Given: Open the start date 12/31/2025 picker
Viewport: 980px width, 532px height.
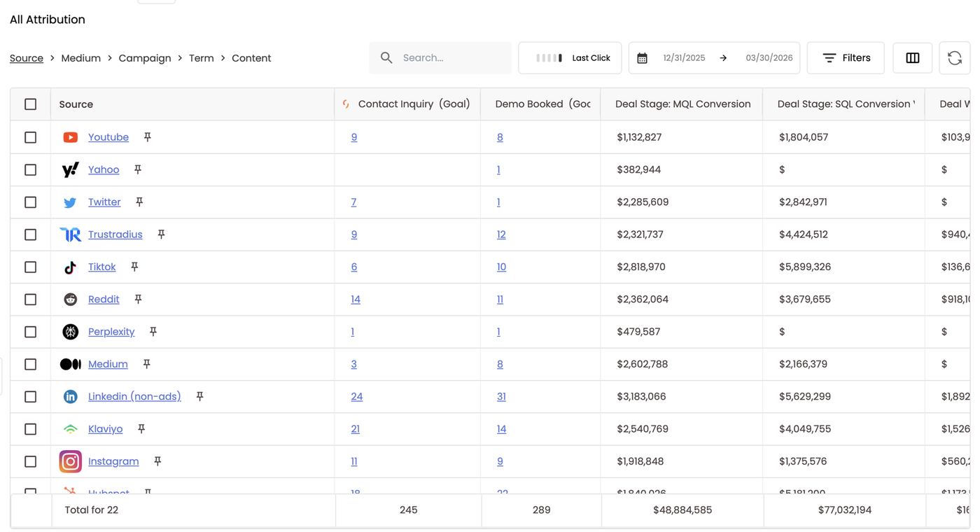Looking at the screenshot, I should 684,58.
